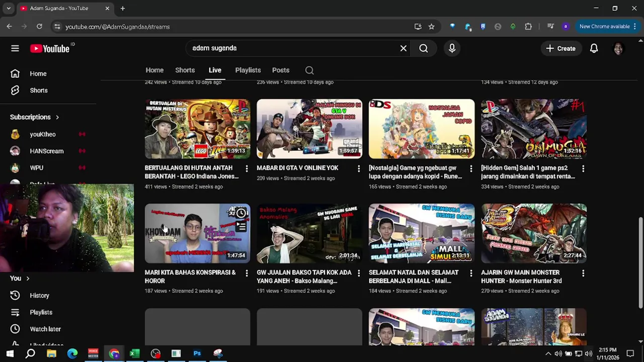
Task: Switch to the channel Shorts tab
Action: tap(185, 70)
